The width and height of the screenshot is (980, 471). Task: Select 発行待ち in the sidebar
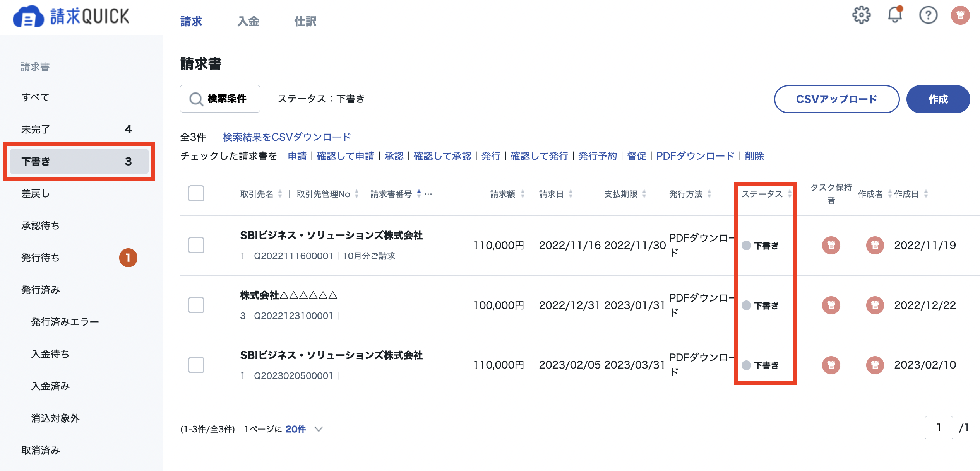tap(79, 258)
